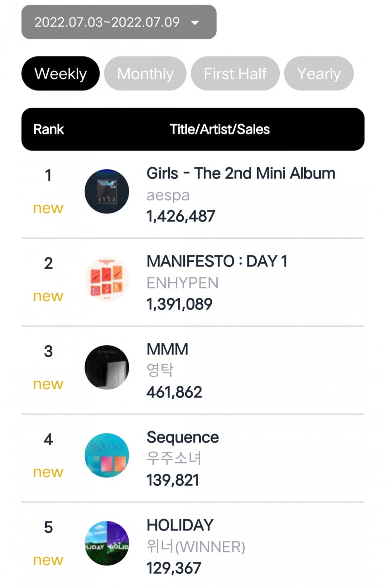
Task: Open the date range dropdown 2022.07.03~2022.07.09
Action: [119, 22]
